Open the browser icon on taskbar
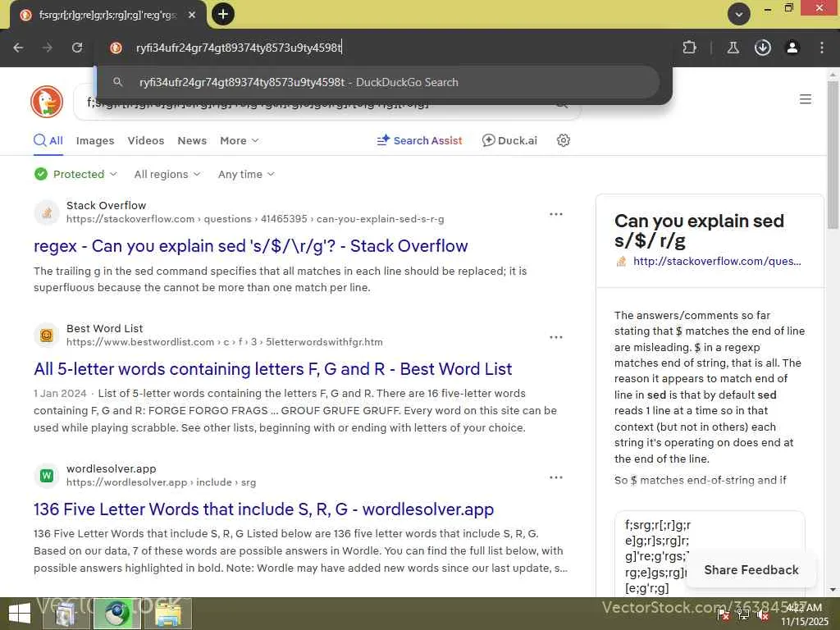Image resolution: width=840 pixels, height=630 pixels. (117, 614)
